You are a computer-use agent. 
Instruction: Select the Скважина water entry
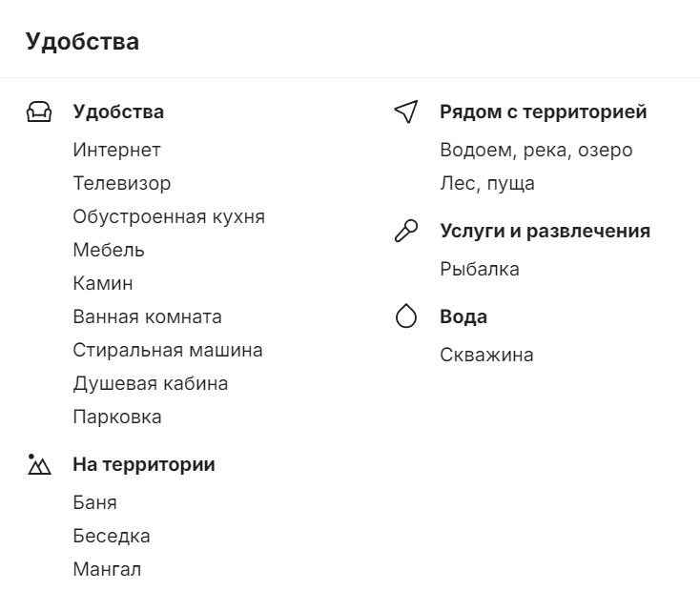pyautogui.click(x=486, y=356)
